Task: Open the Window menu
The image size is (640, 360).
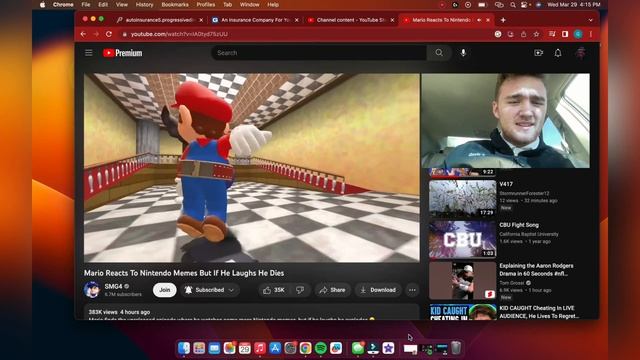Action: point(249,5)
